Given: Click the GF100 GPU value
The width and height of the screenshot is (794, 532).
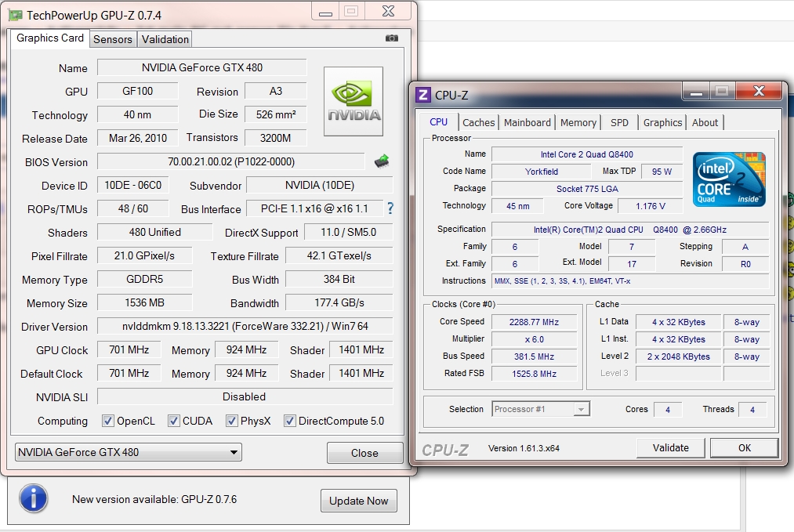Looking at the screenshot, I should [138, 91].
